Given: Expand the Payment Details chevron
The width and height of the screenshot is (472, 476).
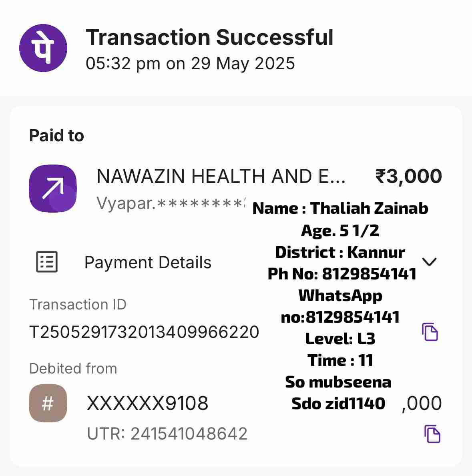Looking at the screenshot, I should (429, 262).
